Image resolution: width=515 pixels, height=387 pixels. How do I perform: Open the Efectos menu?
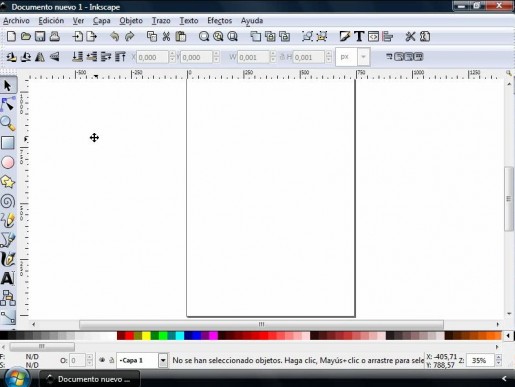pos(219,21)
